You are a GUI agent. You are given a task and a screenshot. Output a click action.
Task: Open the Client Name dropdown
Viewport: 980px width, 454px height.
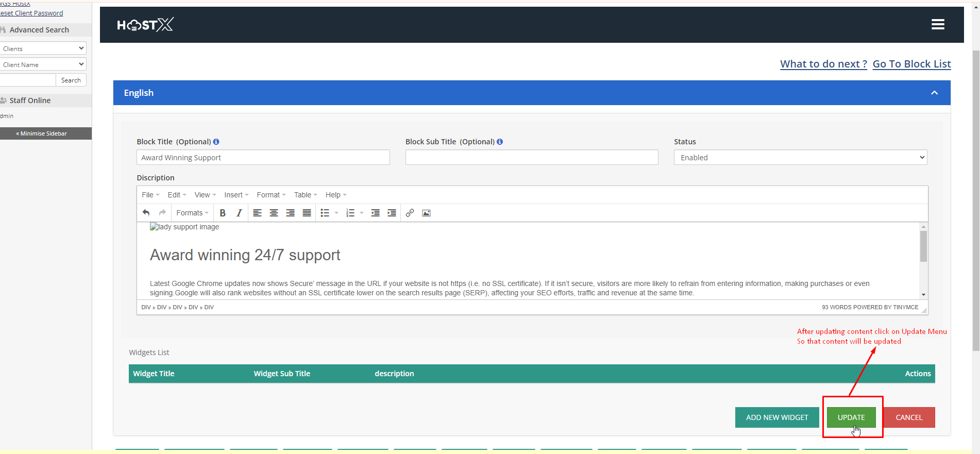[43, 64]
